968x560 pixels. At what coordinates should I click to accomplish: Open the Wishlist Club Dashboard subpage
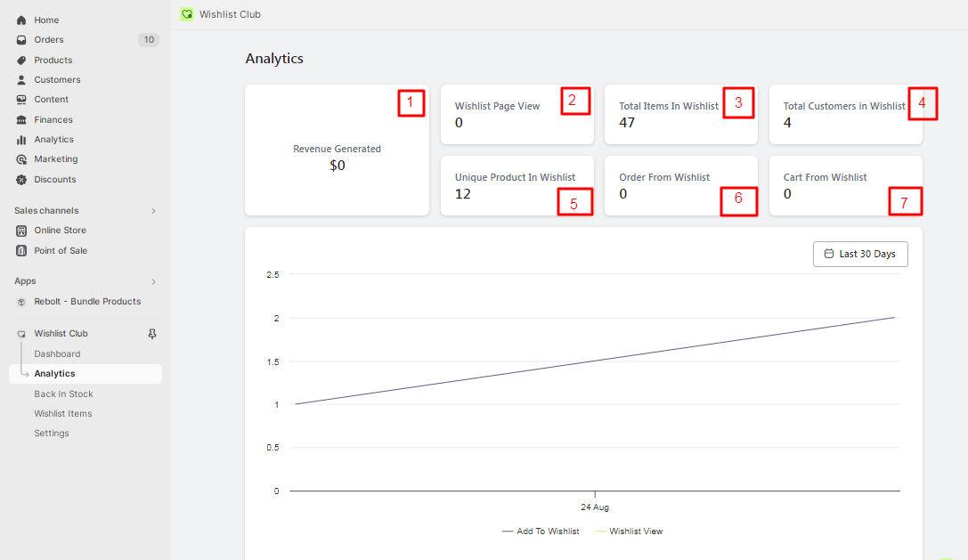57,353
